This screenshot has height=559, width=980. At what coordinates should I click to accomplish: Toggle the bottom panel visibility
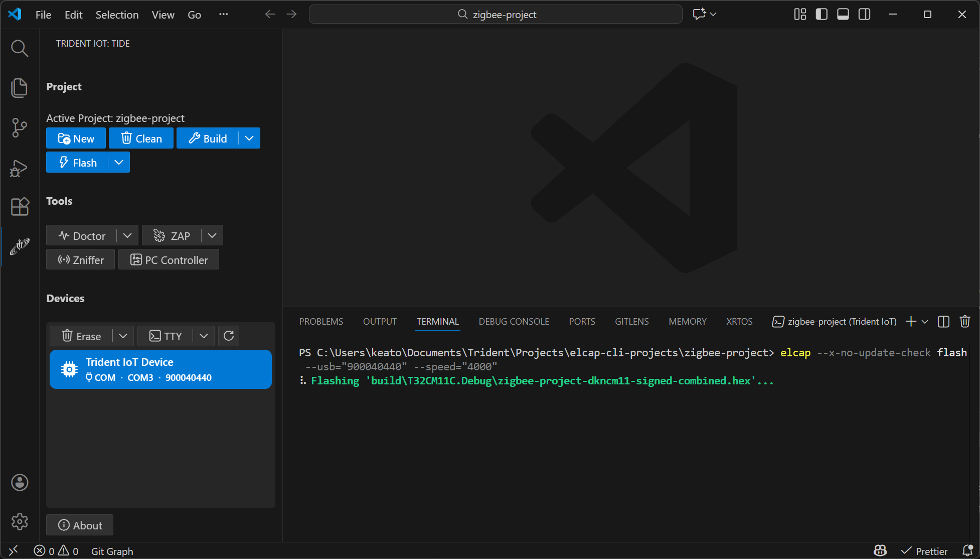[x=843, y=15]
